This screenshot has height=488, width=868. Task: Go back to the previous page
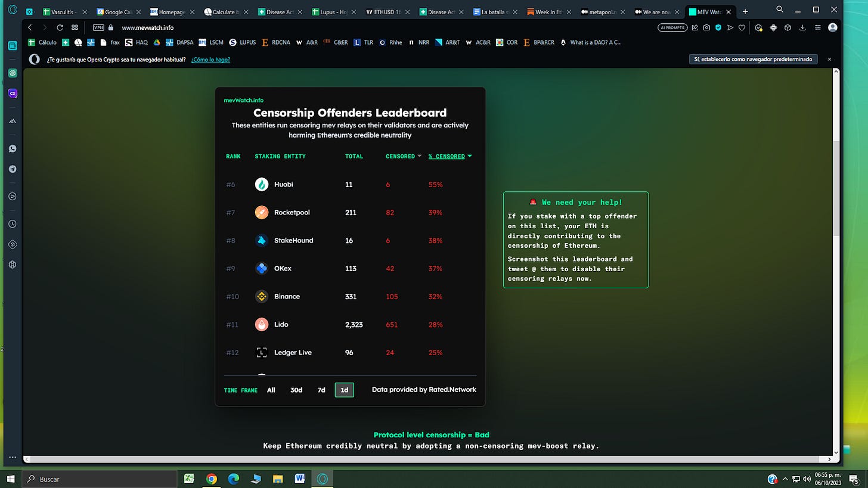[x=30, y=27]
